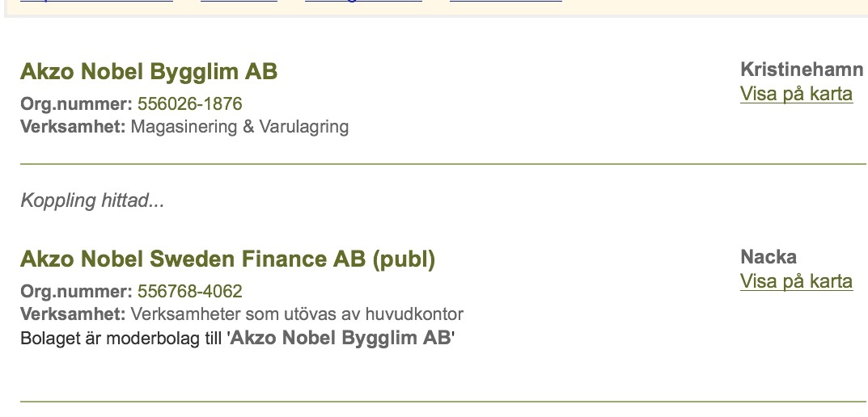Click bold 'Akzo Nobel Bygglim AB' in moderbolag sentence

click(341, 338)
